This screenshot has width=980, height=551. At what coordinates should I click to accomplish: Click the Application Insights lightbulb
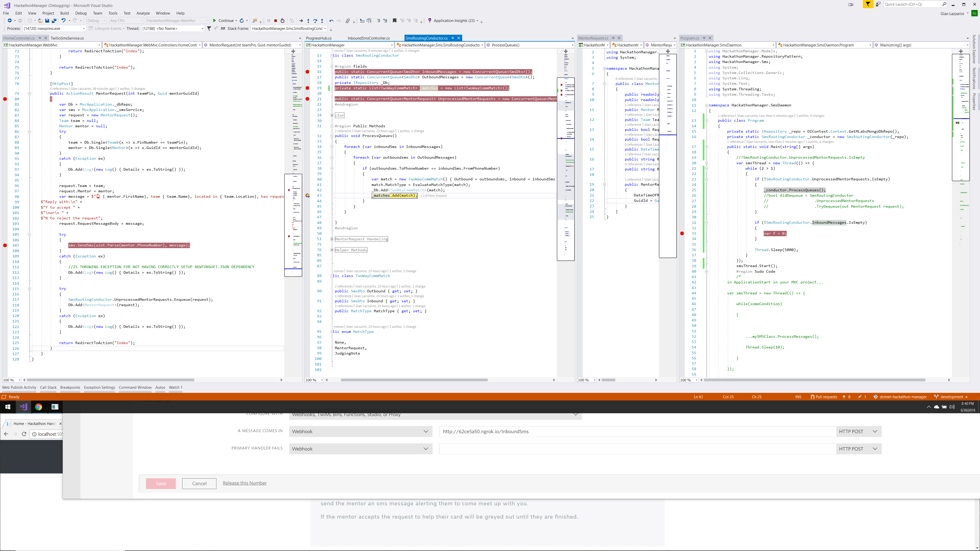click(x=430, y=20)
